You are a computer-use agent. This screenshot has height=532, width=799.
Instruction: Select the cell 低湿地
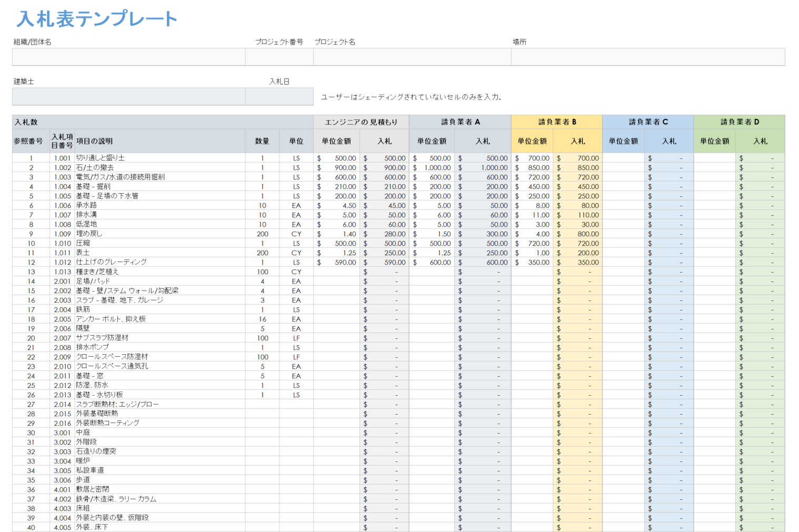coord(160,224)
